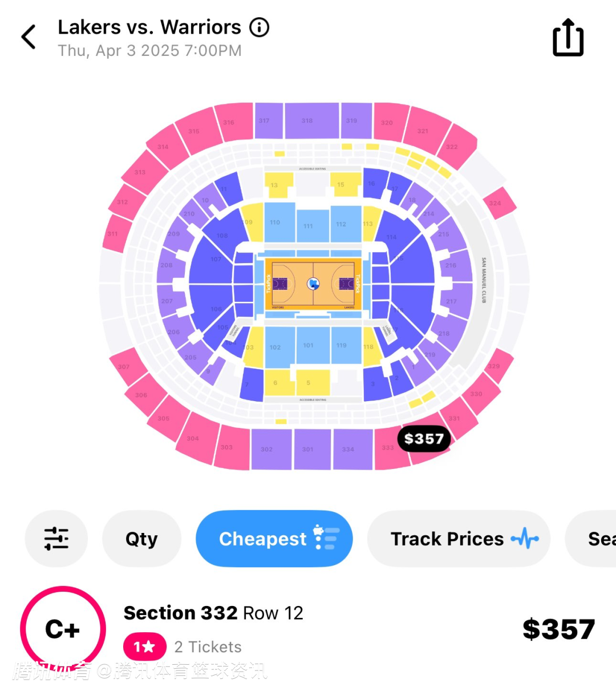Open the Qty selector
The width and height of the screenshot is (616, 691).
pos(141,539)
